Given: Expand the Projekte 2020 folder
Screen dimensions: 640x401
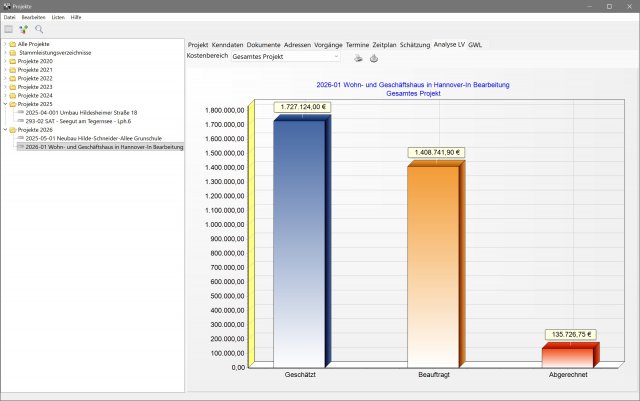Looking at the screenshot, I should [4, 62].
